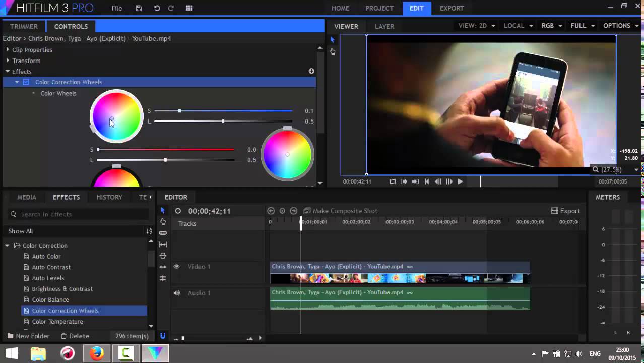Image resolution: width=644 pixels, height=363 pixels.
Task: Select the rate stretch tool in editor toolbar
Action: coord(163,278)
